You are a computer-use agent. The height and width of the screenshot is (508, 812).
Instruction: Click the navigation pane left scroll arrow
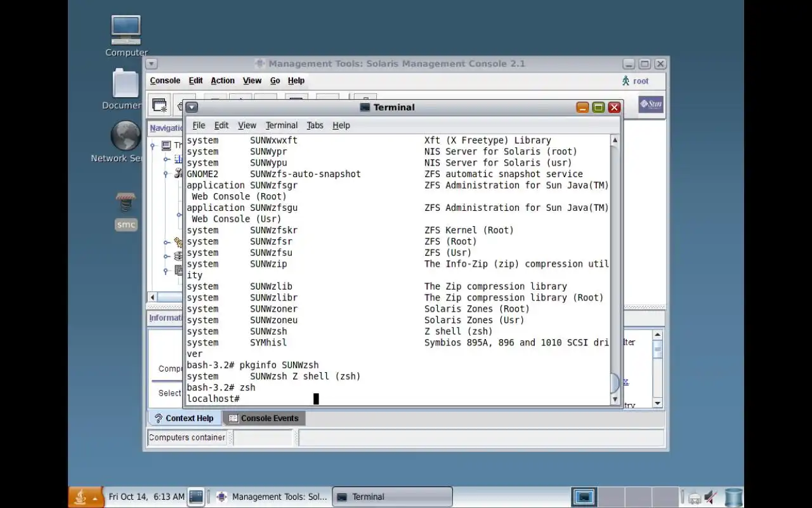[152, 297]
